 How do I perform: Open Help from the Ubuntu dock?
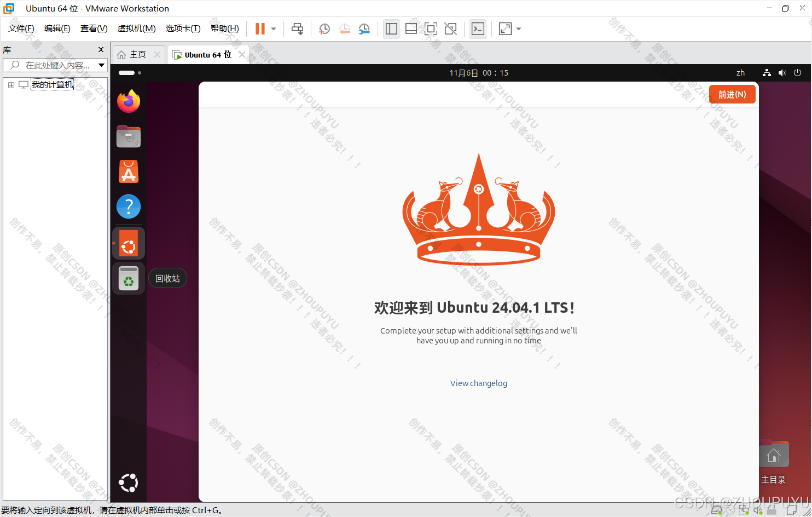tap(129, 206)
